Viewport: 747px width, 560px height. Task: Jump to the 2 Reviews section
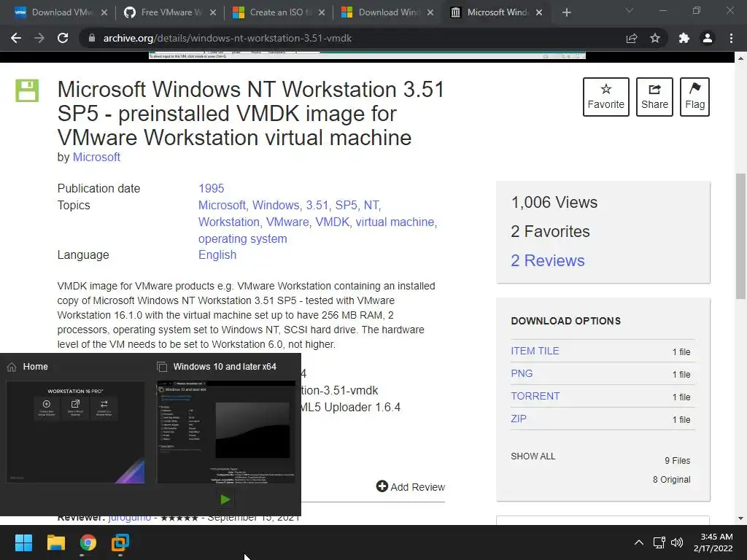547,260
